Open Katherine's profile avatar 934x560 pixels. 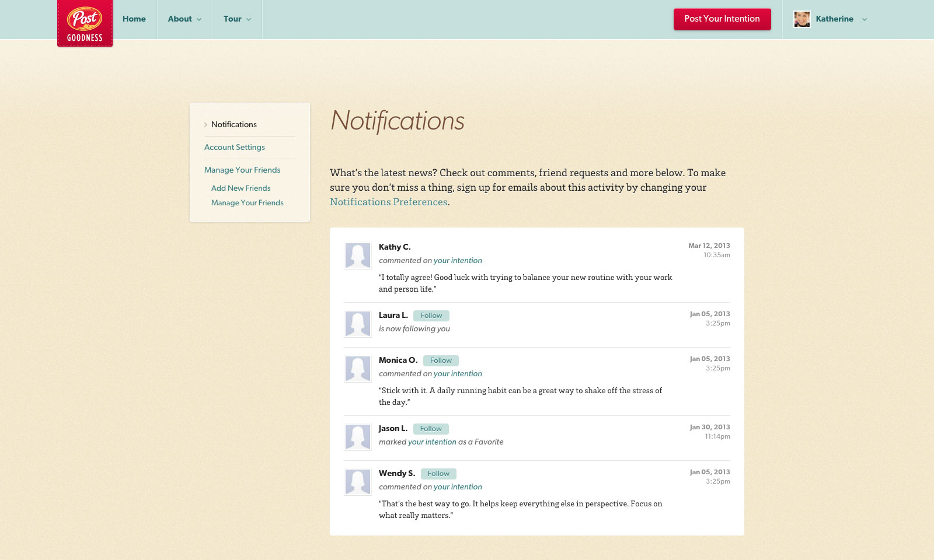(x=802, y=19)
